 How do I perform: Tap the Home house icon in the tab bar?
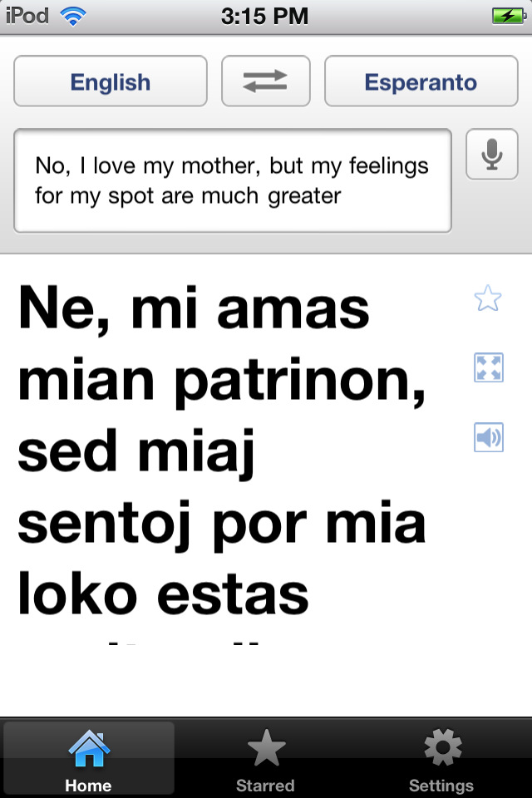pos(89,748)
